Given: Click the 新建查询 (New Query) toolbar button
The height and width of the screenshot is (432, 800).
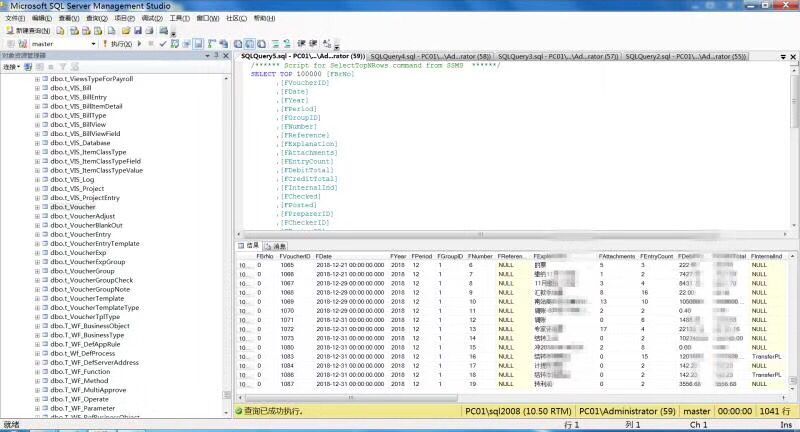Looking at the screenshot, I should point(29,31).
